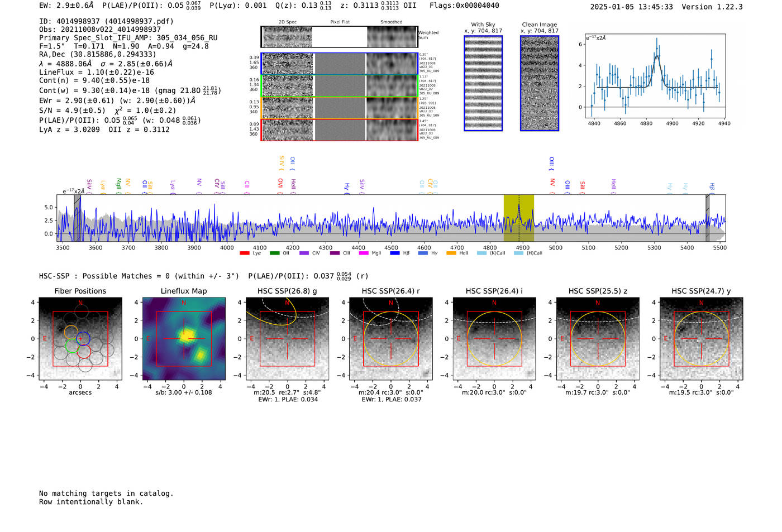This screenshot has width=782, height=532.
Task: Click the green fiber circle in Fiber Positions
Action: (71, 346)
